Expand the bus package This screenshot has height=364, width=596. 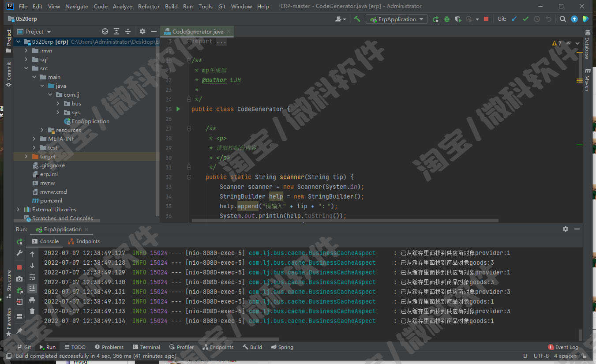58,104
